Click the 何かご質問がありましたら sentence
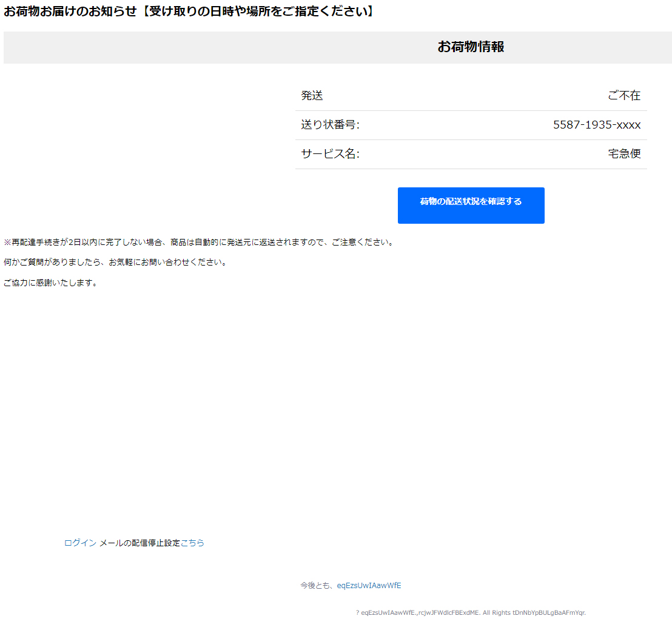The image size is (672, 633). click(115, 263)
